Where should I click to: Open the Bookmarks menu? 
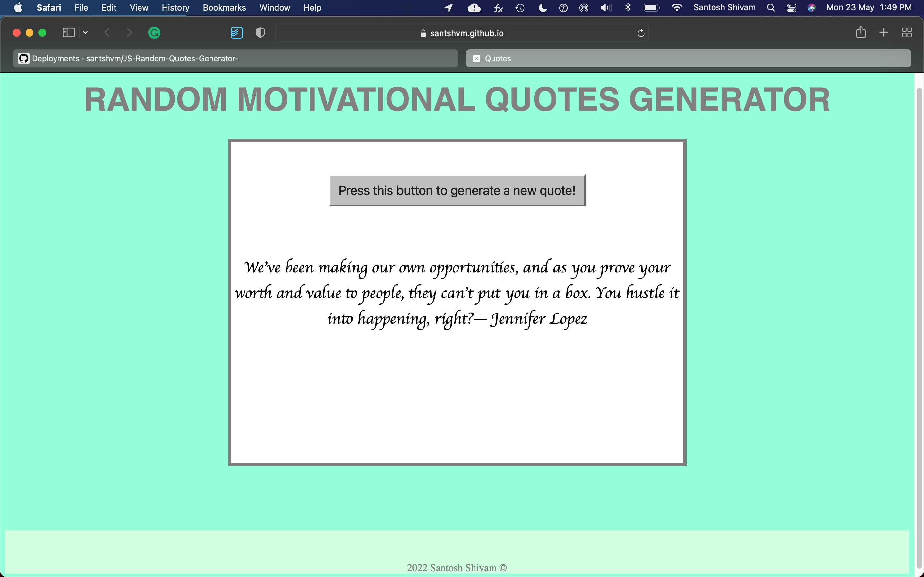[x=224, y=8]
